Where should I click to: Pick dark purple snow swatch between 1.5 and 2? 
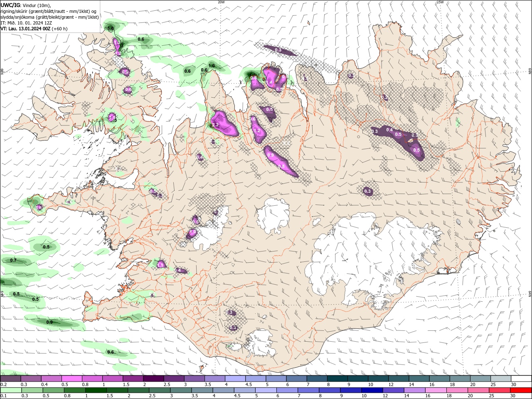[133, 378]
